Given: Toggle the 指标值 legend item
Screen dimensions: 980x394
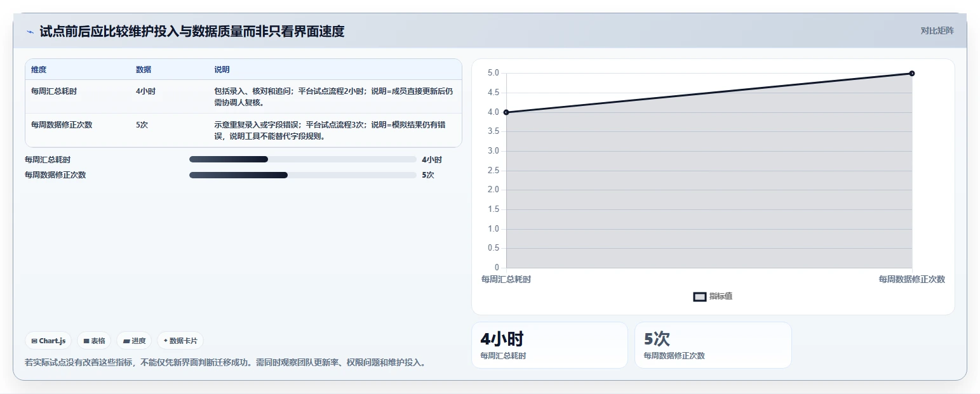Looking at the screenshot, I should click(x=713, y=296).
